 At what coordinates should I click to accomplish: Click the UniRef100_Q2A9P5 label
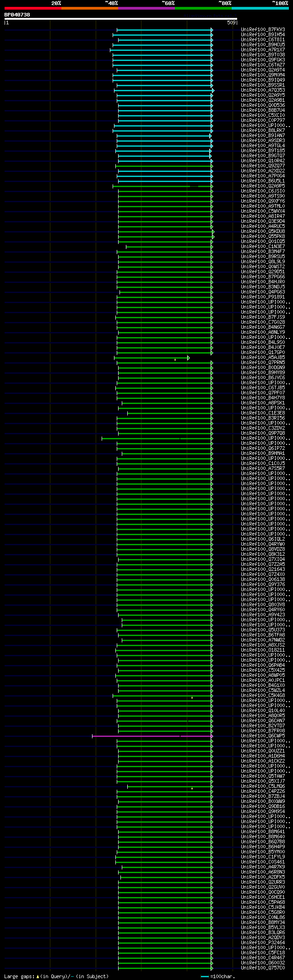tap(263, 186)
